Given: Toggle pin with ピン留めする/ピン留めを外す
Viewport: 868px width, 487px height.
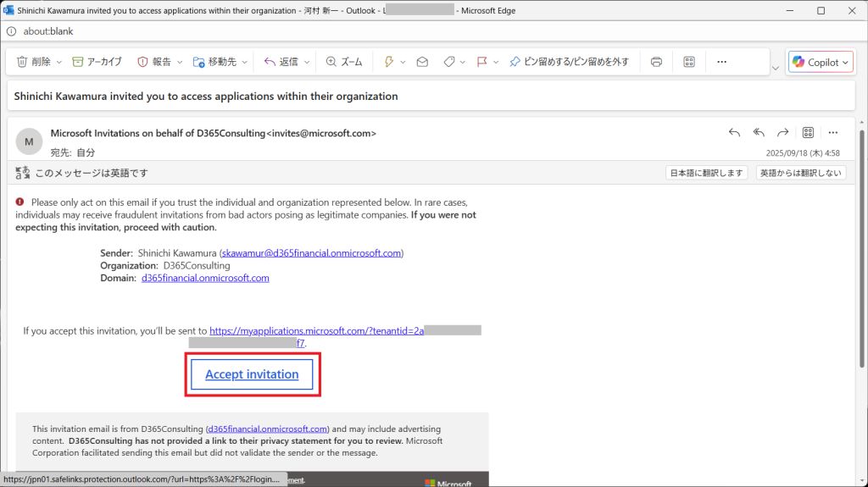Looking at the screenshot, I should point(568,62).
